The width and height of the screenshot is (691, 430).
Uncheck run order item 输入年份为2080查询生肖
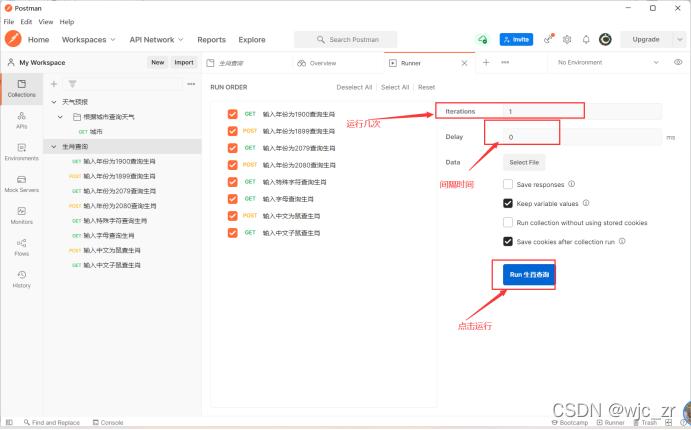click(233, 165)
